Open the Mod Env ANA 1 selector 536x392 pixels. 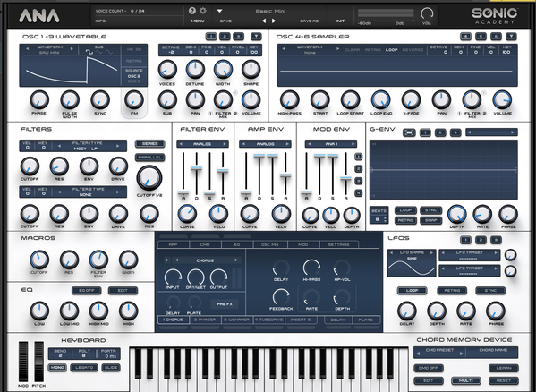click(x=331, y=144)
